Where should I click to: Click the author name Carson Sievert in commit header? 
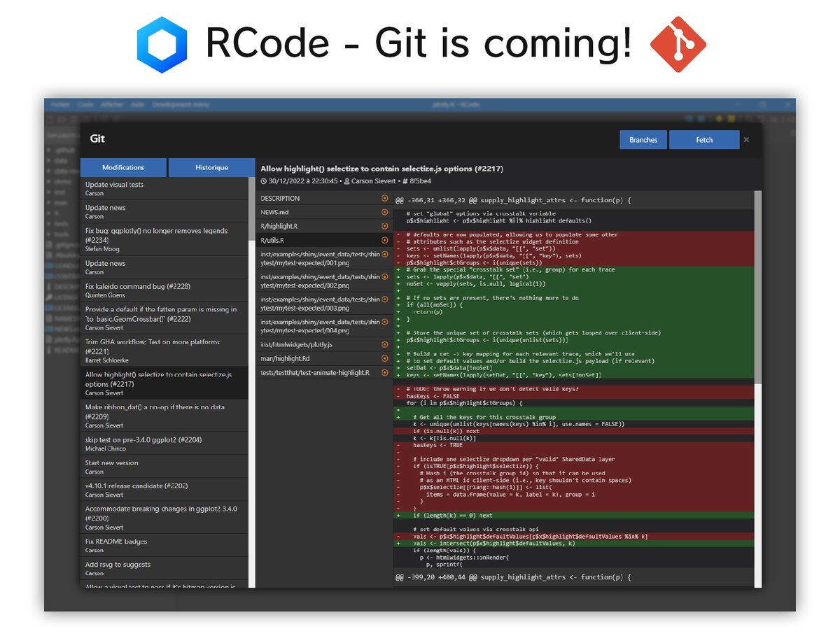pos(374,181)
